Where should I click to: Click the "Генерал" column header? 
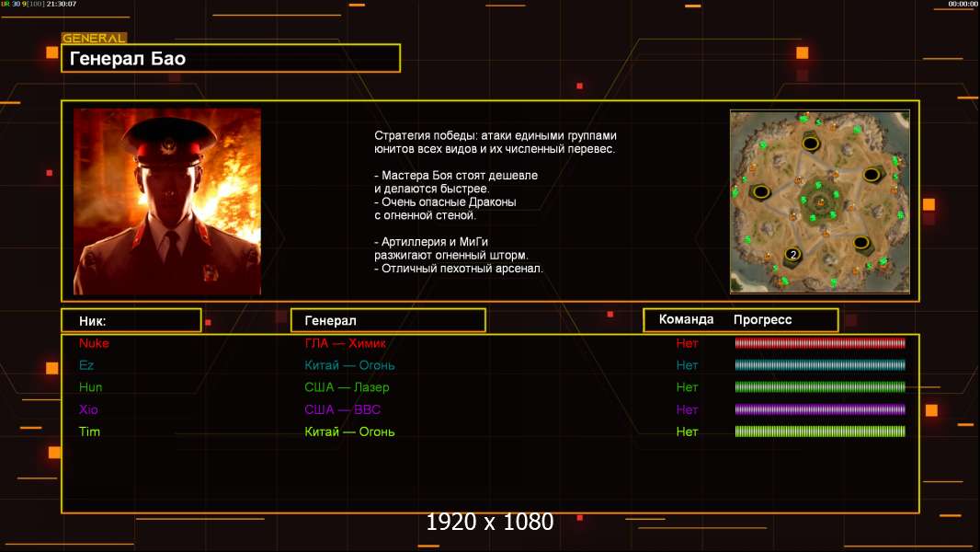[388, 321]
